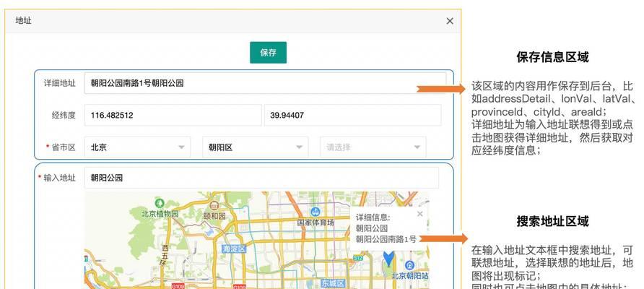The image size is (644, 289).
Task: Click 颐和园 icon on the map
Action: pos(214,205)
